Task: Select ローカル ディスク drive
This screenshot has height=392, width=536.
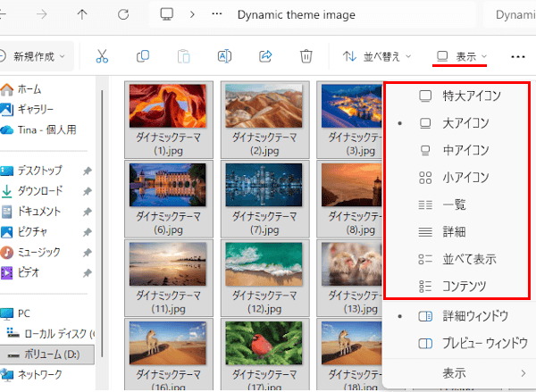Action: click(x=51, y=334)
